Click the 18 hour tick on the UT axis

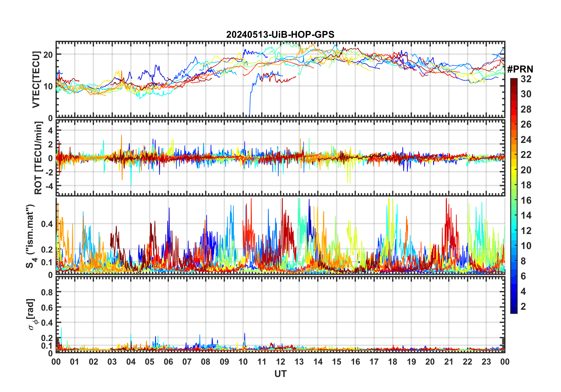click(x=393, y=362)
